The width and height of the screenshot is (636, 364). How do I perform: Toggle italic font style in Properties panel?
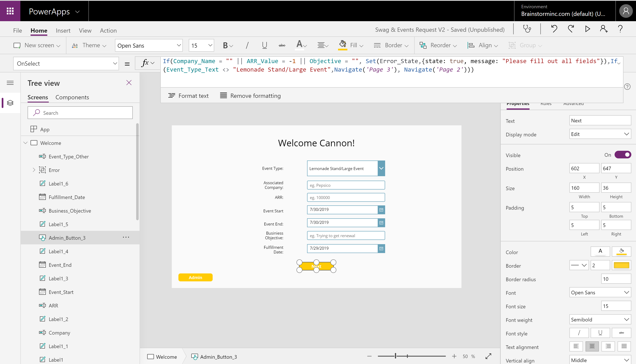[579, 333]
